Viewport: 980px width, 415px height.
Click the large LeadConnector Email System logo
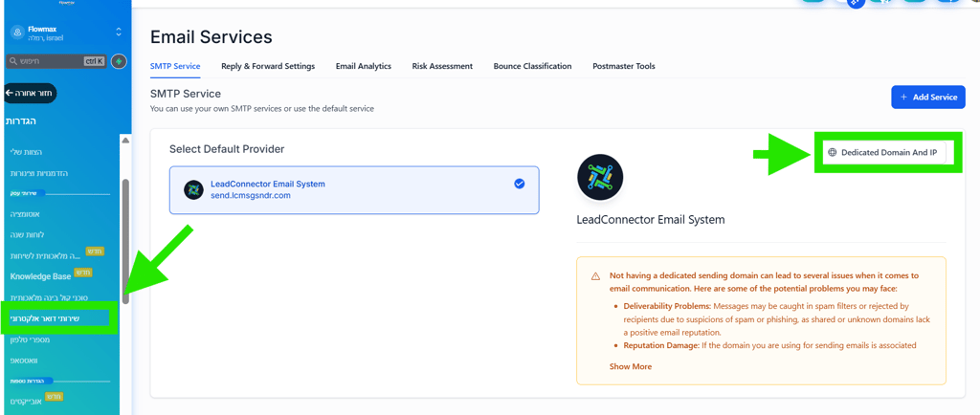point(601,178)
